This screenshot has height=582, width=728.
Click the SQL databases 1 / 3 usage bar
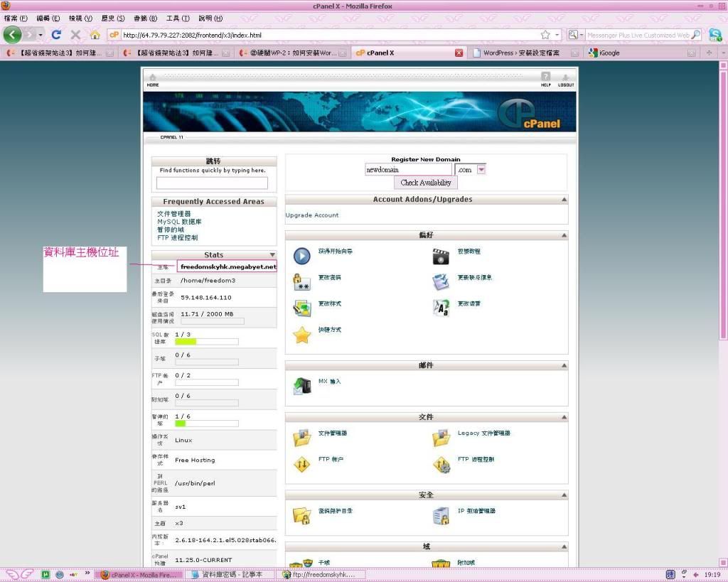(207, 342)
